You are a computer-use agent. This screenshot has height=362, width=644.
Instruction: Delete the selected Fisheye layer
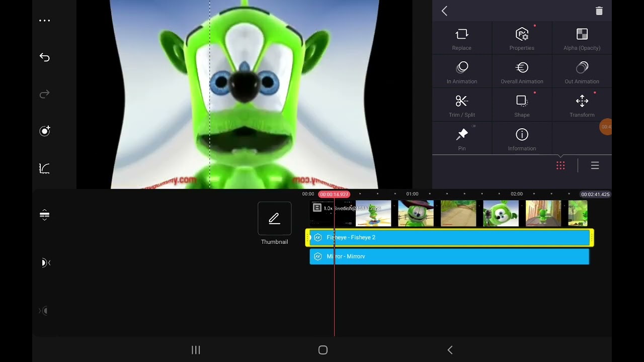point(599,11)
